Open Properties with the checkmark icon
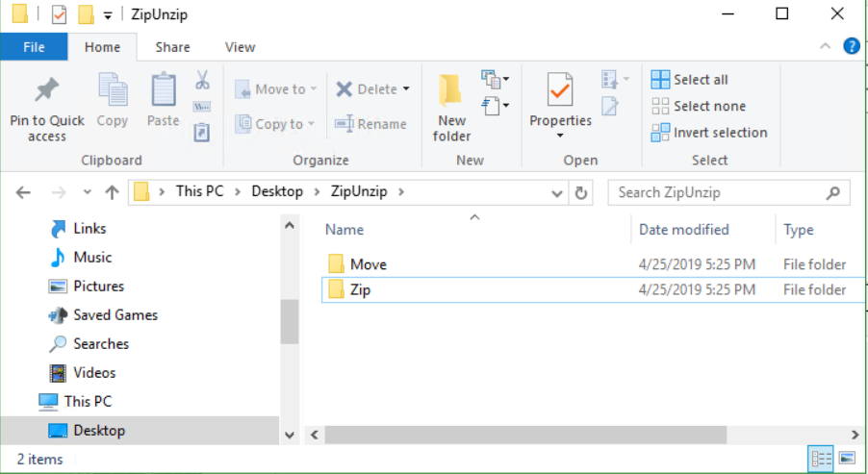Screen dimensions: 868x474 pos(560,91)
